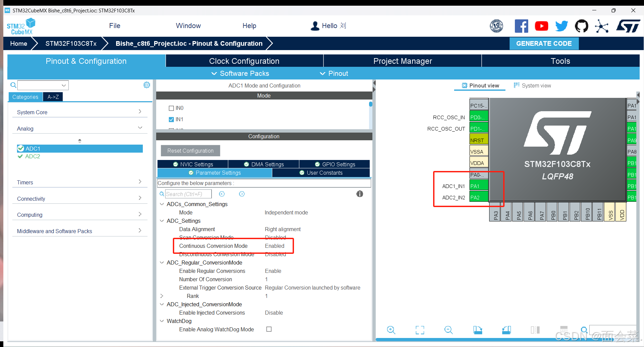Click the user account icon
The height and width of the screenshot is (347, 644).
click(x=315, y=26)
